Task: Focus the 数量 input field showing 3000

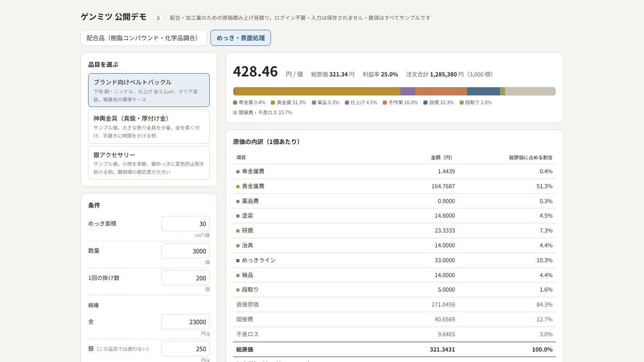Action: (186, 251)
